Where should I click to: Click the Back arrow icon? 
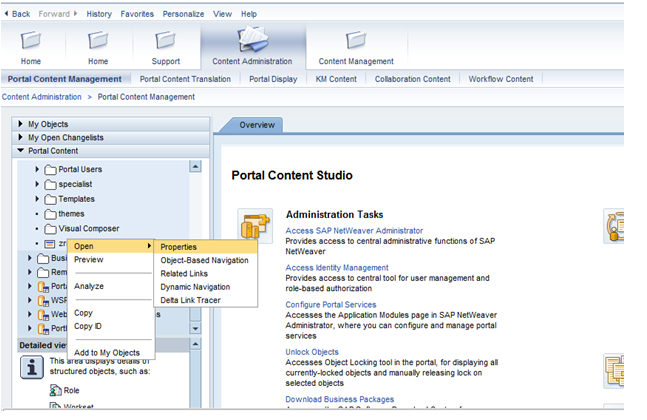click(6, 14)
